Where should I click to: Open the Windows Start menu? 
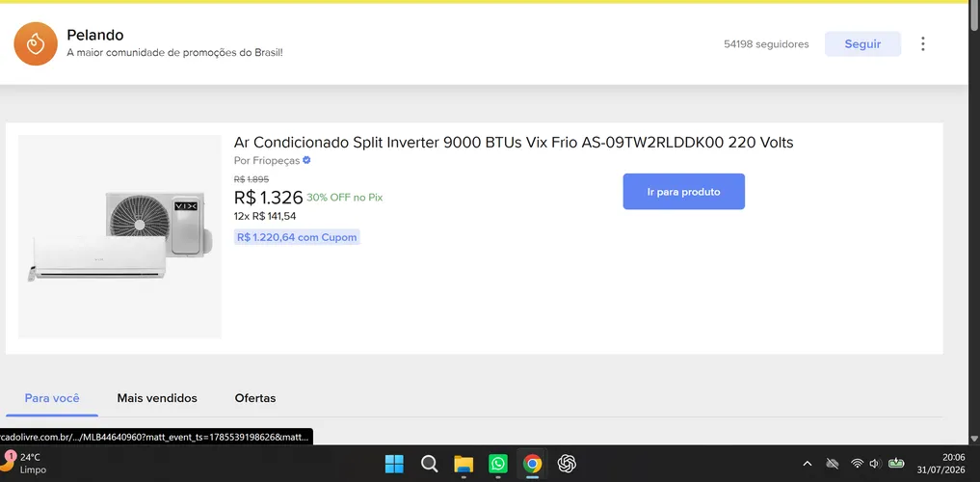(394, 464)
